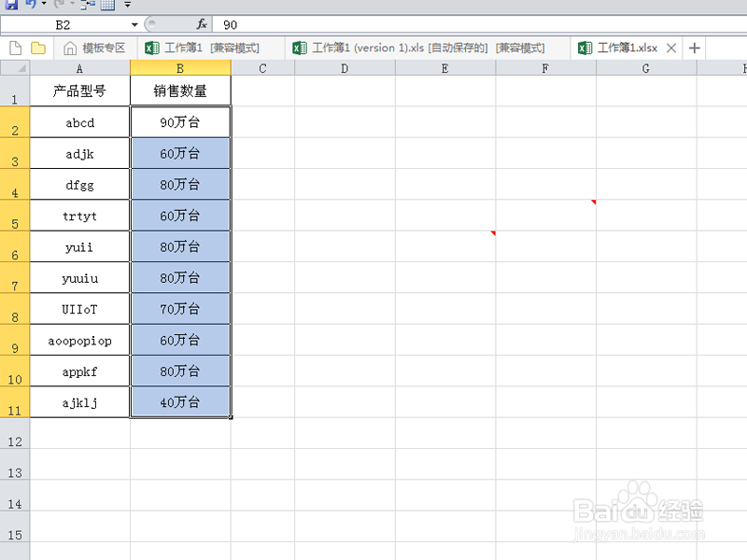
Task: Select cell containing aoopopiop
Action: pyautogui.click(x=79, y=340)
